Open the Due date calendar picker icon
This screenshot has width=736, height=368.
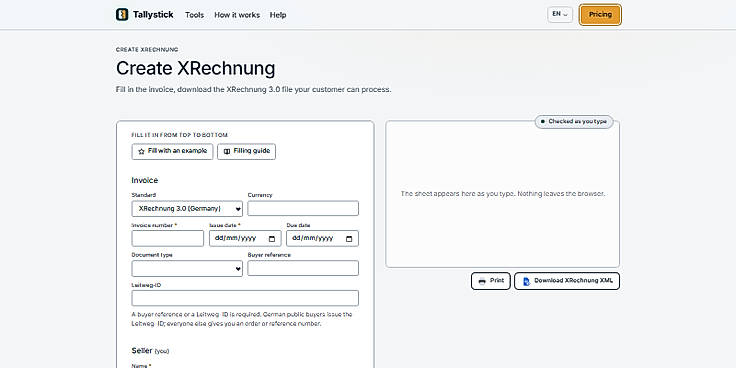coord(349,238)
